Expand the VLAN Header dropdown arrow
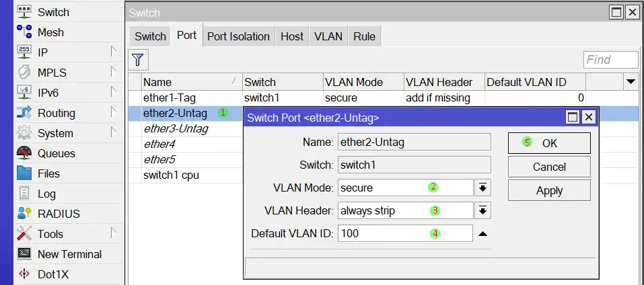This screenshot has width=644, height=285. pyautogui.click(x=482, y=210)
